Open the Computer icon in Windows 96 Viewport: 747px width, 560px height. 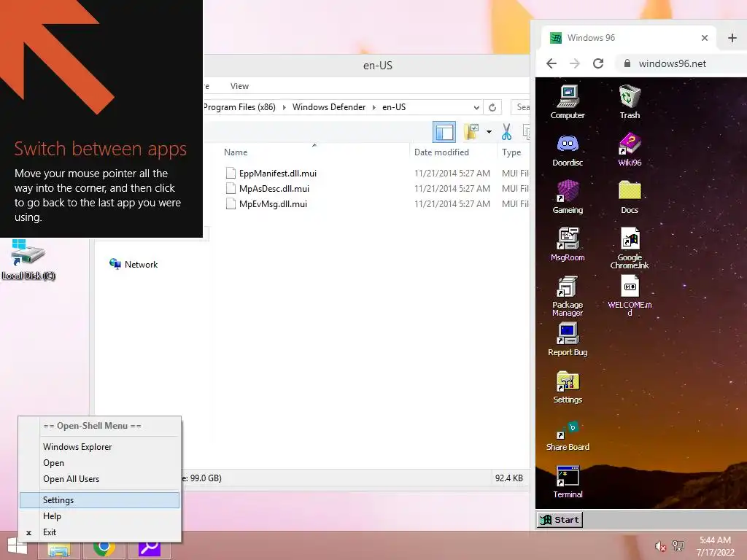568,101
